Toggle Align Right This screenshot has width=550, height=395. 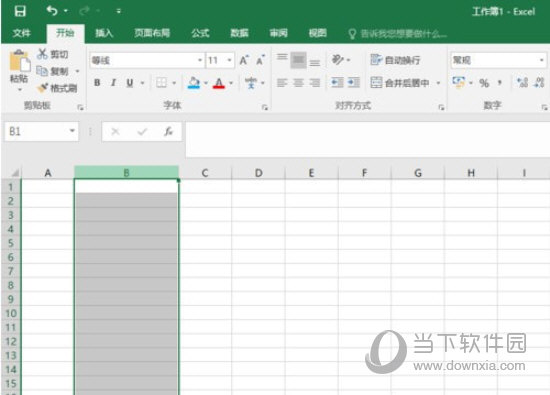click(x=315, y=83)
